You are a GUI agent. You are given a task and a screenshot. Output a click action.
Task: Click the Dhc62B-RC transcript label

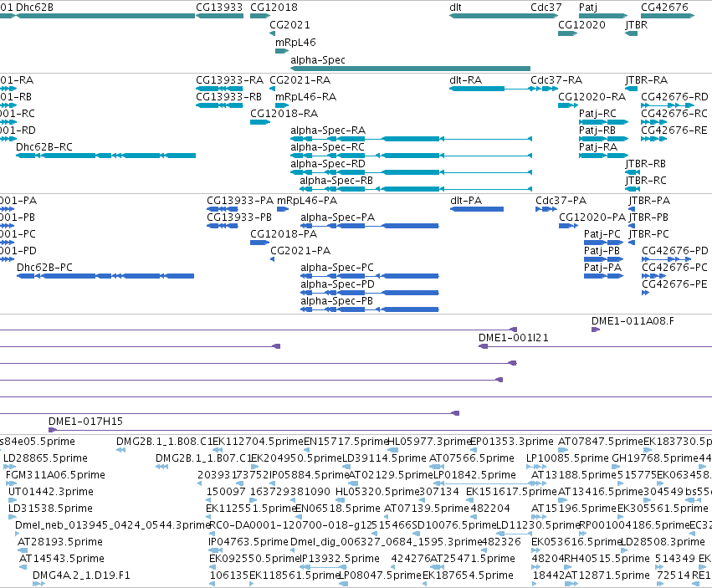click(x=44, y=147)
